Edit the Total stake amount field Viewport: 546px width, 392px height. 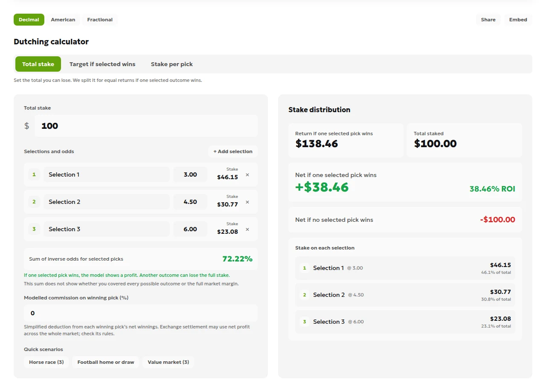(x=146, y=126)
